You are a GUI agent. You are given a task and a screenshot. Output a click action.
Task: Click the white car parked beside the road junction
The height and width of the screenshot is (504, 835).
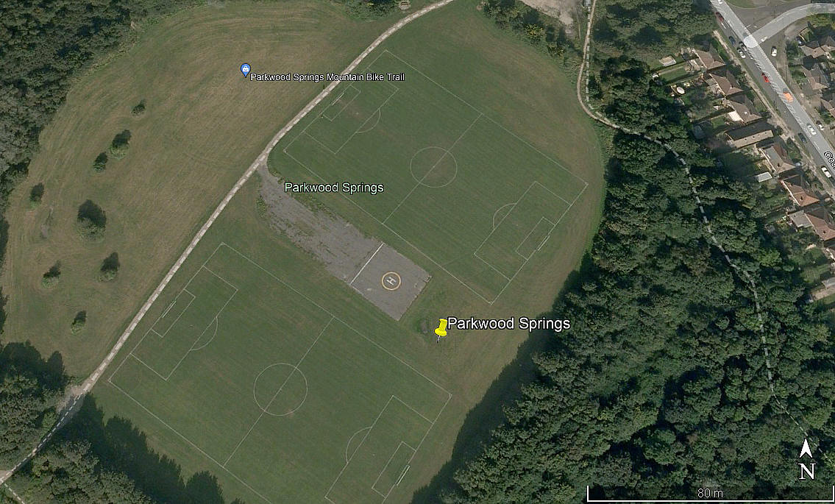tap(774, 52)
